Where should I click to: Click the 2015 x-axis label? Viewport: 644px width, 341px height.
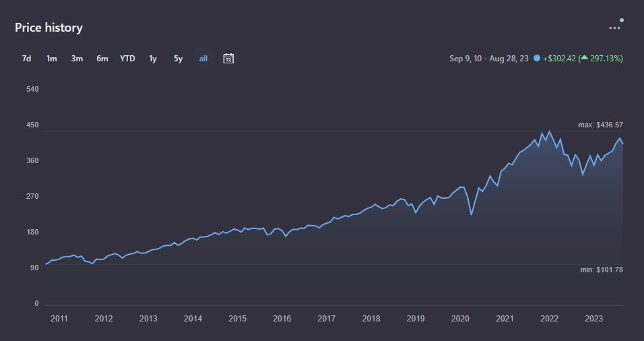(237, 319)
